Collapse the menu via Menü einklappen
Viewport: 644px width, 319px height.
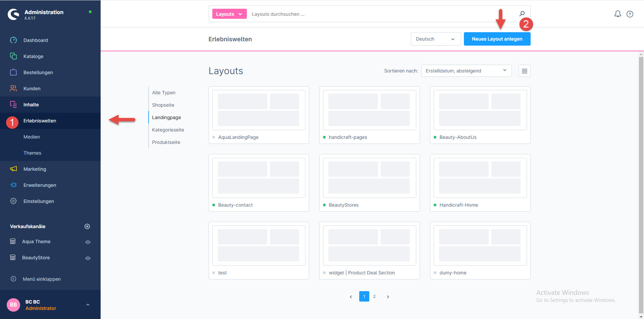pos(42,279)
